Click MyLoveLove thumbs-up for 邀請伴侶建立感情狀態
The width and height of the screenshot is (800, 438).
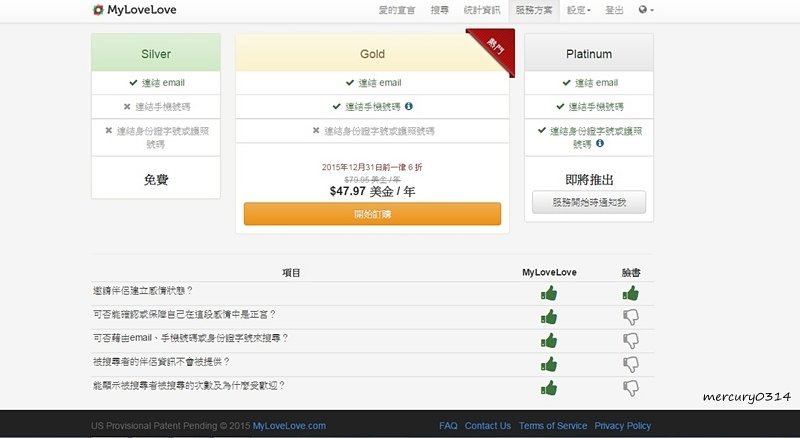click(549, 294)
